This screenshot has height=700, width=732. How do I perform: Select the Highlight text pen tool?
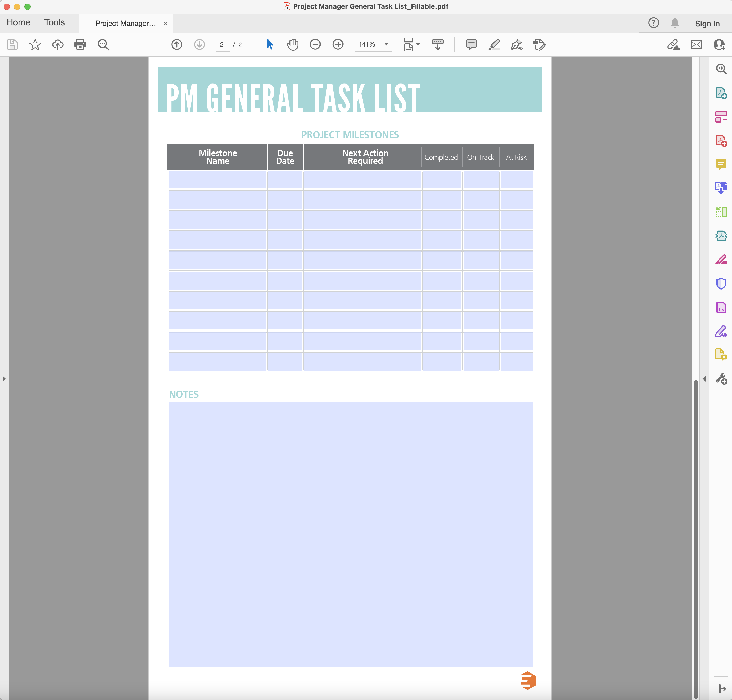[494, 44]
